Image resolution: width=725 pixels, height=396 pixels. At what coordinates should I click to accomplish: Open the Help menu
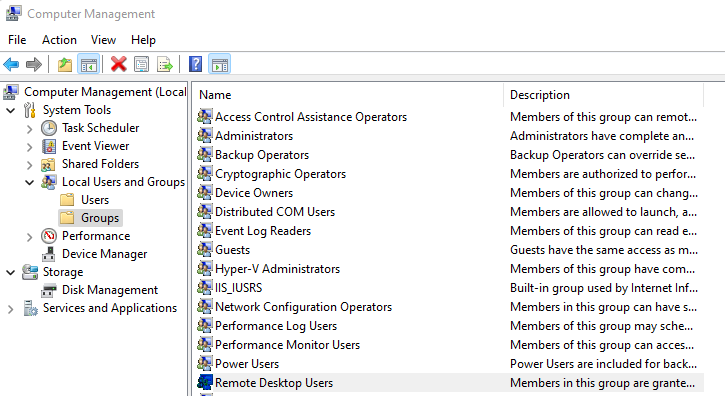pyautogui.click(x=143, y=40)
